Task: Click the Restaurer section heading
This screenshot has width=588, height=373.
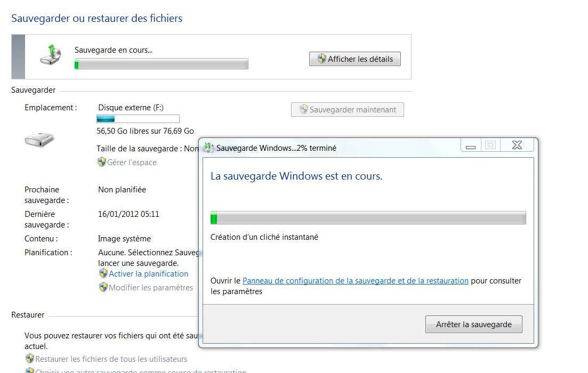Action: pyautogui.click(x=28, y=315)
